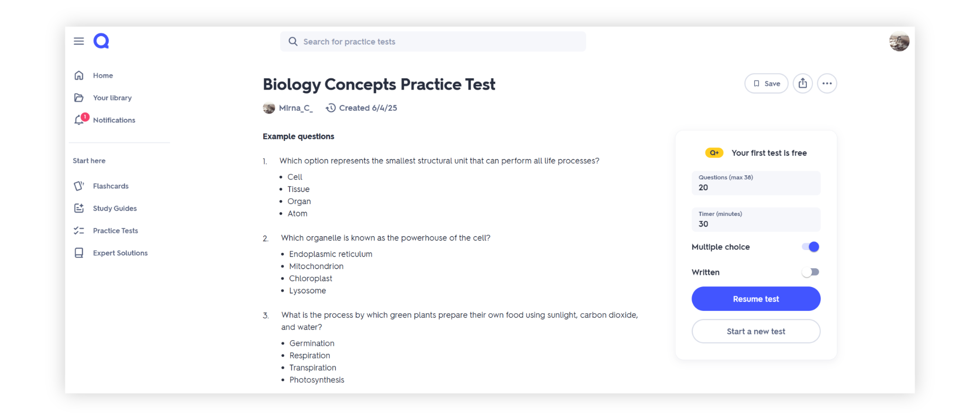This screenshot has height=420, width=980.
Task: Open your profile avatar in the top corner
Action: click(899, 42)
